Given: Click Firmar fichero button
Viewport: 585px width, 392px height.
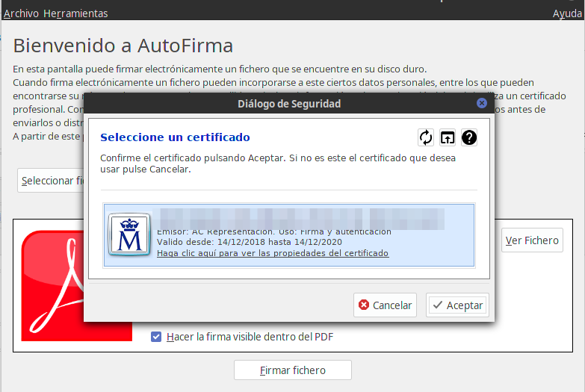Looking at the screenshot, I should (x=293, y=370).
